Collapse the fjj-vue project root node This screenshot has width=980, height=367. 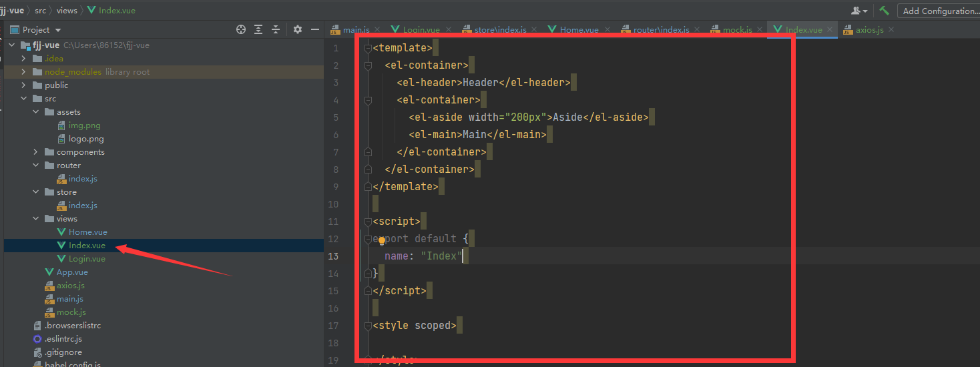tap(13, 45)
